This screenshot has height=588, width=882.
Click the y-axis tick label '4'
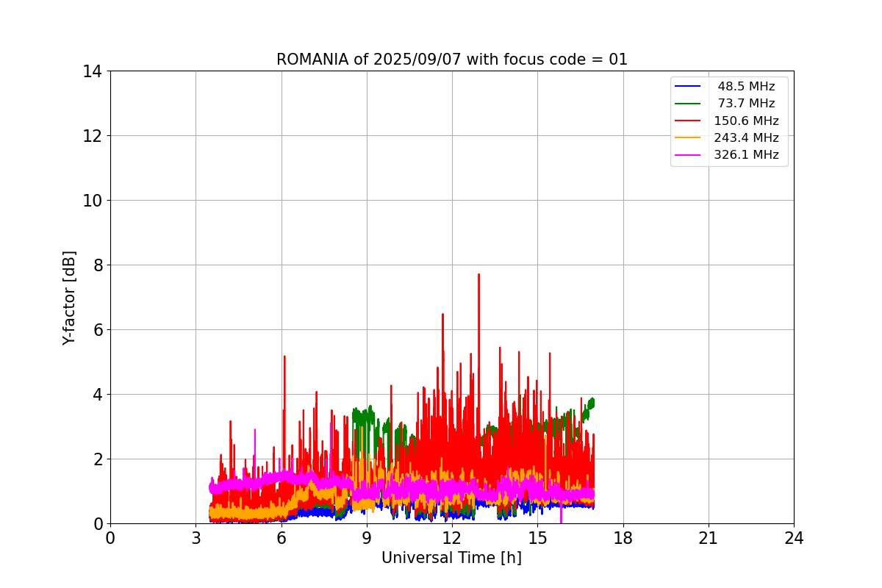(97, 395)
